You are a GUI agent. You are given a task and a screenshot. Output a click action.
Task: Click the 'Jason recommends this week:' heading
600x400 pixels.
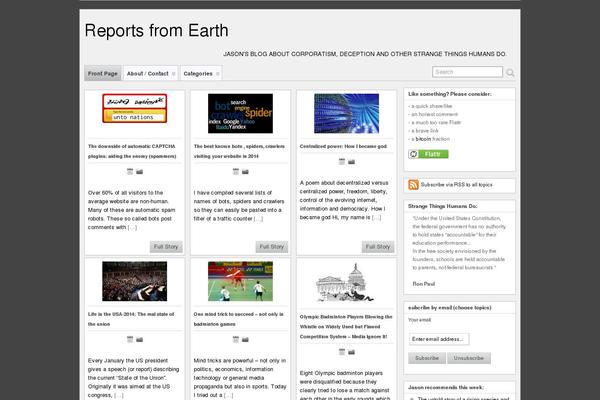click(x=446, y=387)
